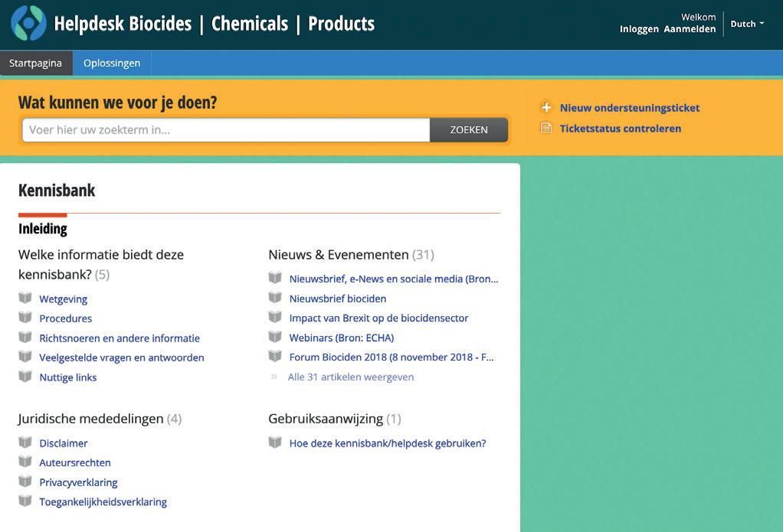The image size is (783, 532).
Task: Click the plus icon for new ticket
Action: tap(546, 108)
